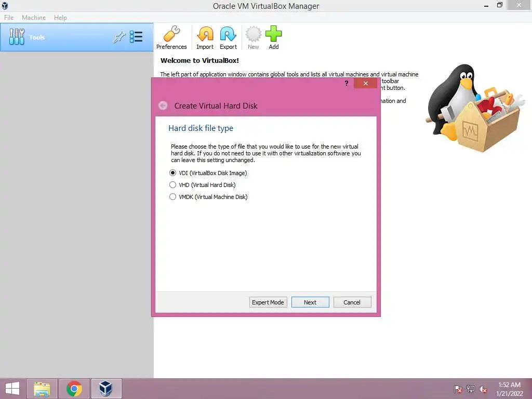Click the back arrow in the dialog
The image size is (532, 399).
(163, 105)
